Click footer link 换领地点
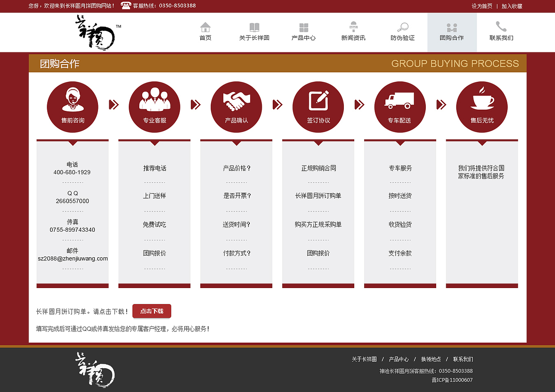Viewport: 555px width, 392px height. (431, 359)
